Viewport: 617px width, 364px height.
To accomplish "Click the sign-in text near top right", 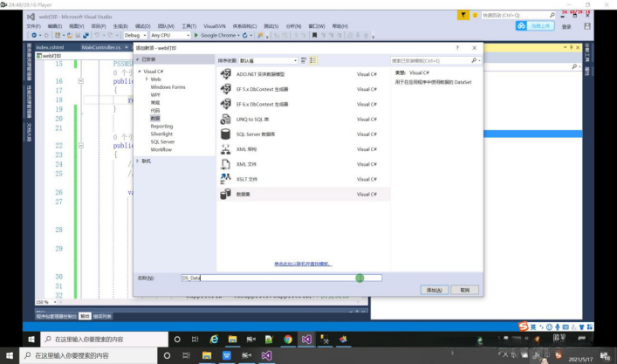I will pyautogui.click(x=566, y=26).
